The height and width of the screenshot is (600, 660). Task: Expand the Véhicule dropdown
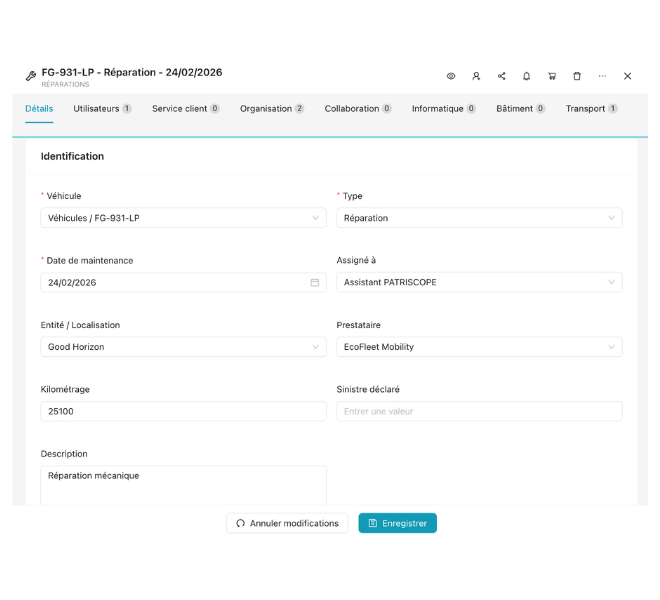coord(184,218)
